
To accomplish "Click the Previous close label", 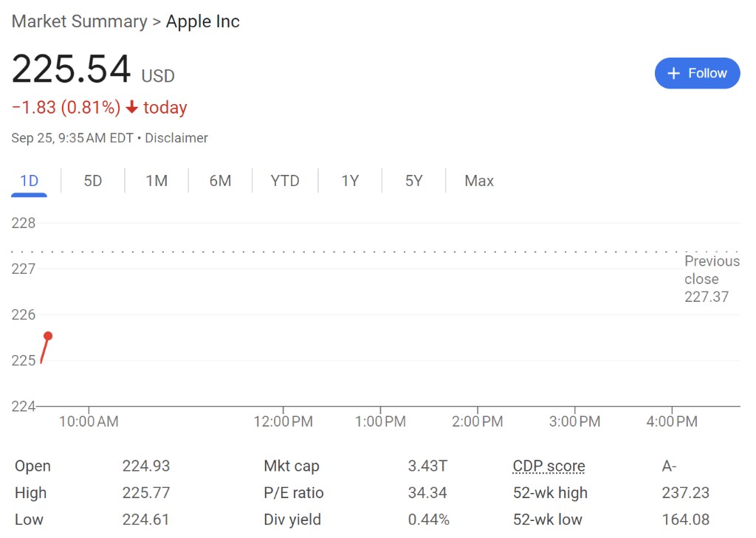I will pos(711,270).
